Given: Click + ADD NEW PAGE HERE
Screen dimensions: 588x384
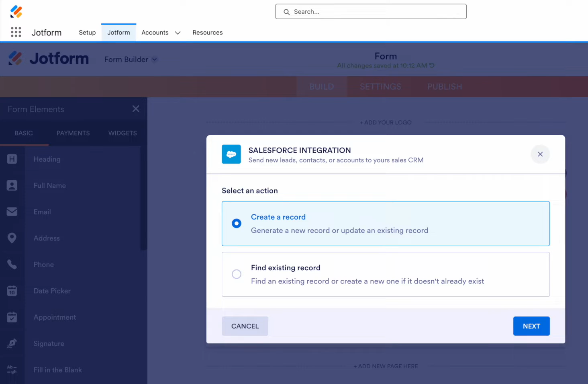Looking at the screenshot, I should (x=386, y=366).
